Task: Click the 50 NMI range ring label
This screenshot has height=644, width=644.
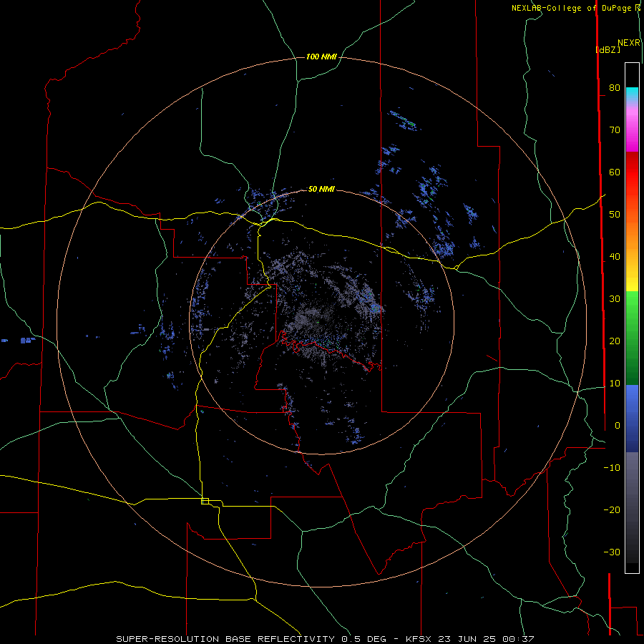Action: 321,189
